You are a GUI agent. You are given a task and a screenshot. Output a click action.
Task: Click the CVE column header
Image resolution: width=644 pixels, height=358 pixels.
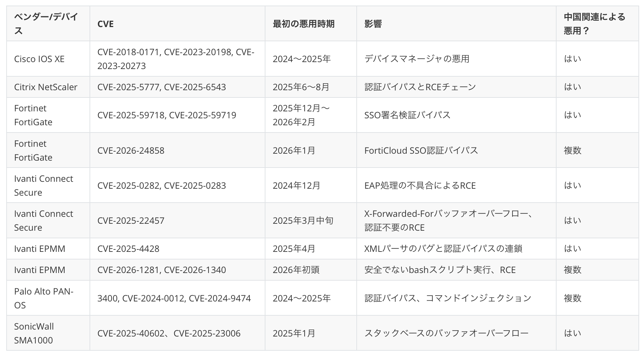[x=105, y=24]
